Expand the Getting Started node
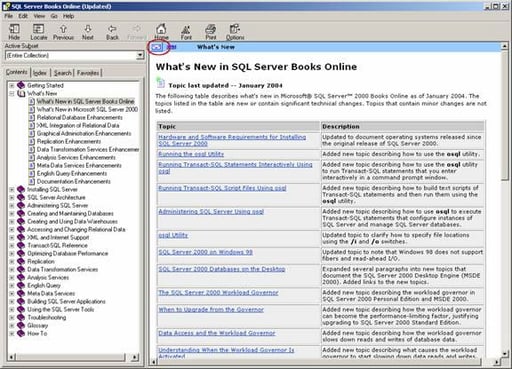This screenshot has width=512, height=369. pos(12,85)
